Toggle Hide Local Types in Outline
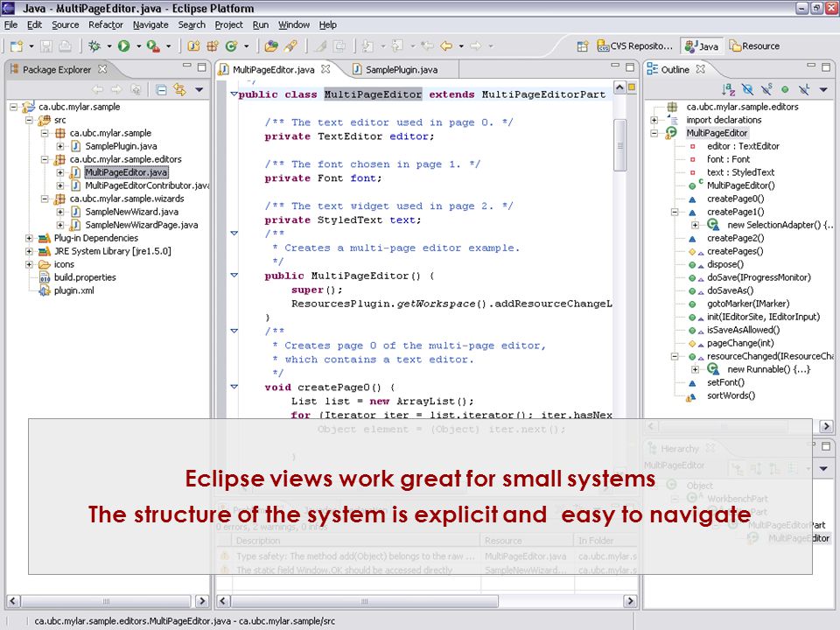This screenshot has width=840, height=630. (x=803, y=89)
